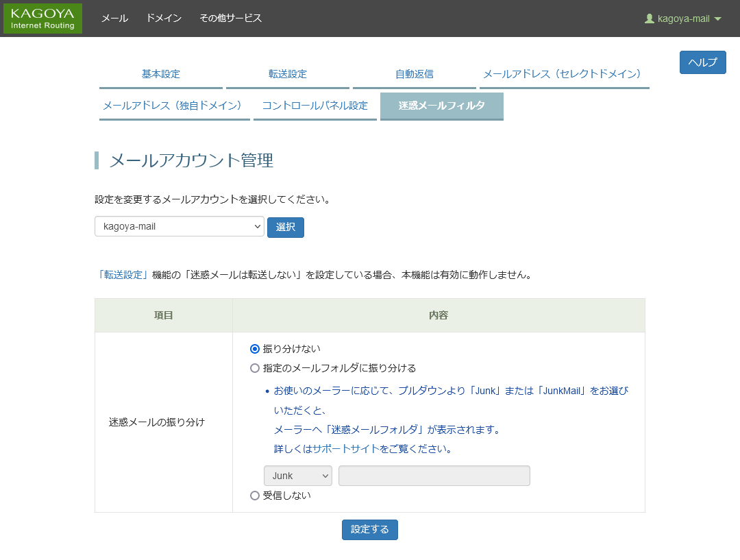
Task: Select the 受信しない radio button
Action: (255, 495)
